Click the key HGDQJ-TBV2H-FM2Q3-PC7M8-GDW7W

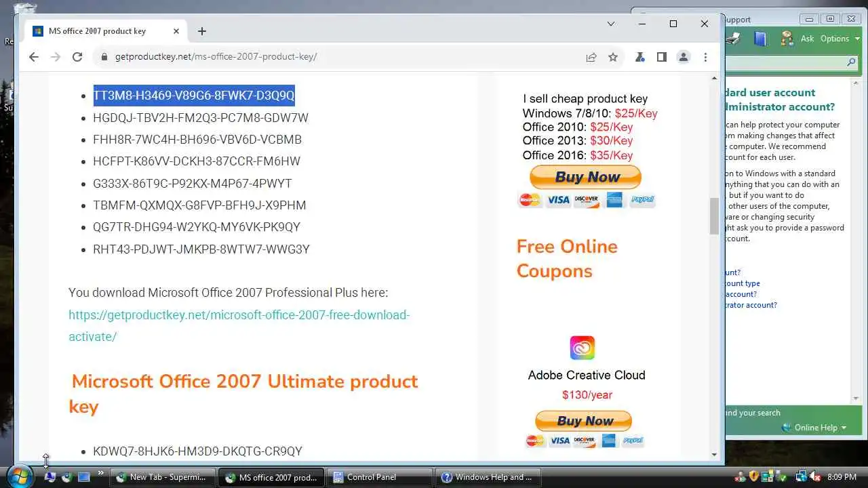[201, 118]
